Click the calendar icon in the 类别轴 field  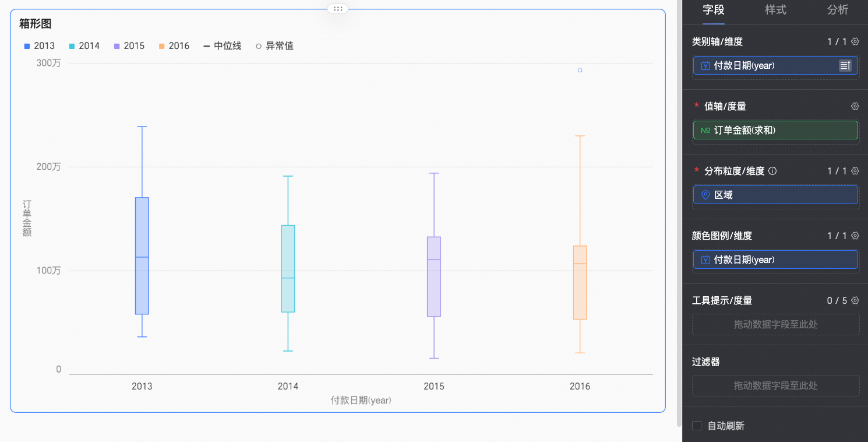click(x=705, y=65)
